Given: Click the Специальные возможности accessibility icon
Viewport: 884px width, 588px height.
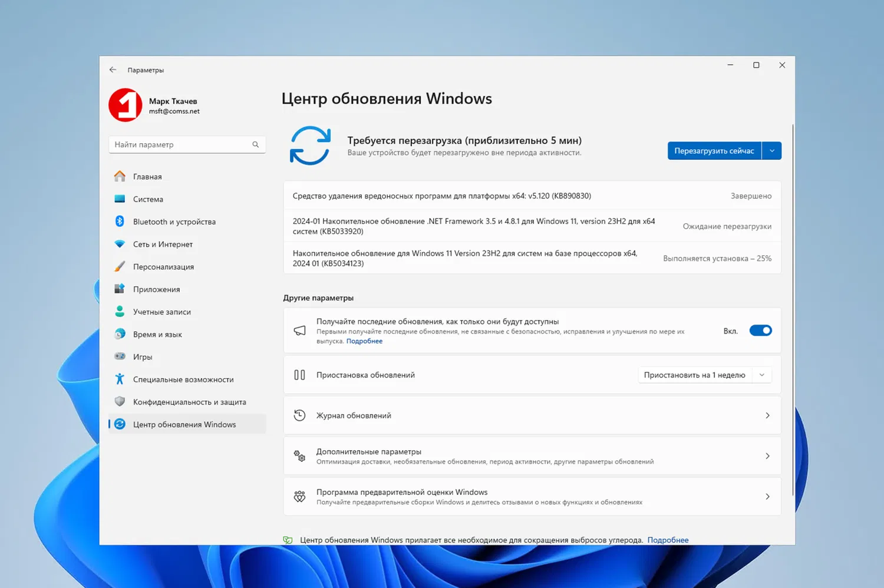Looking at the screenshot, I should pos(120,379).
